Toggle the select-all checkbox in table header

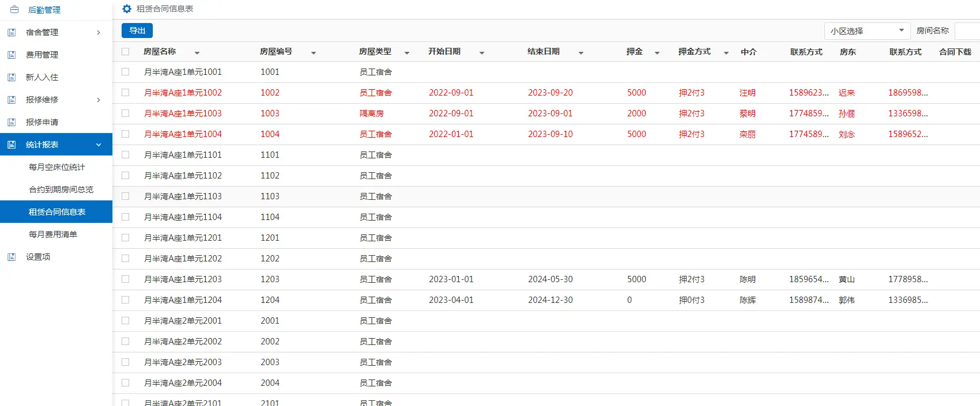pos(126,52)
